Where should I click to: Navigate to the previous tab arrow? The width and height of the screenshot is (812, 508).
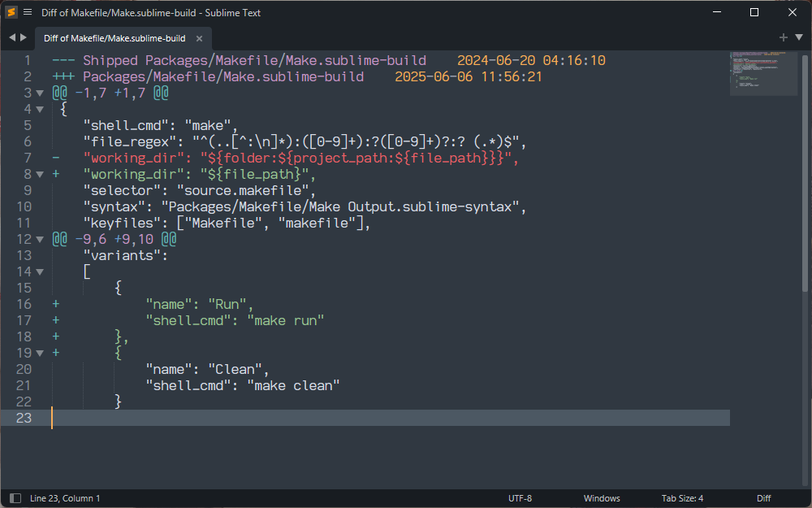coord(12,37)
